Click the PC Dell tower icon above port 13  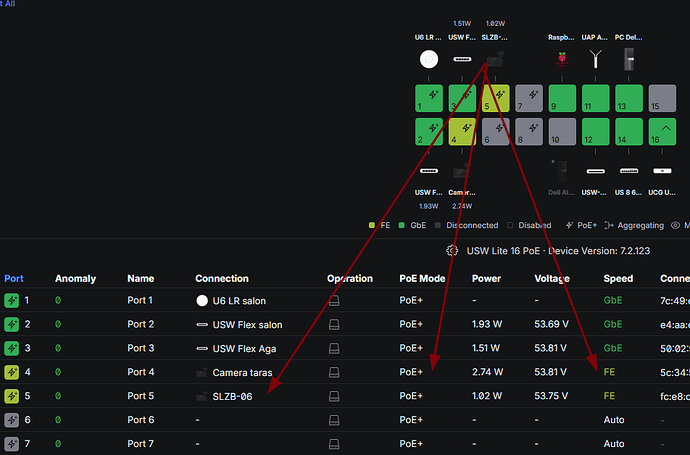pyautogui.click(x=630, y=60)
